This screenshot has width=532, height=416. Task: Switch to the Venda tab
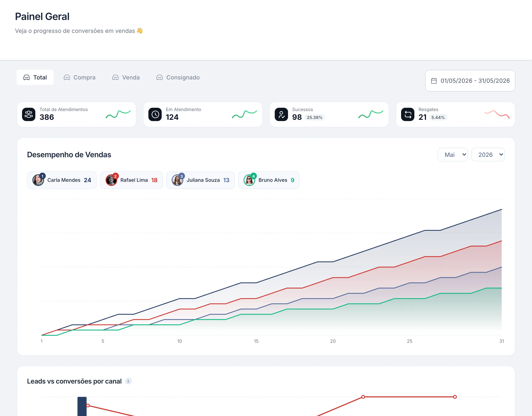tap(126, 77)
